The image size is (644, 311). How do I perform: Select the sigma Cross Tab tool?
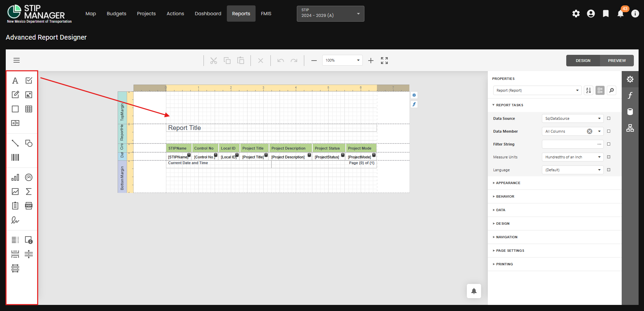(29, 192)
